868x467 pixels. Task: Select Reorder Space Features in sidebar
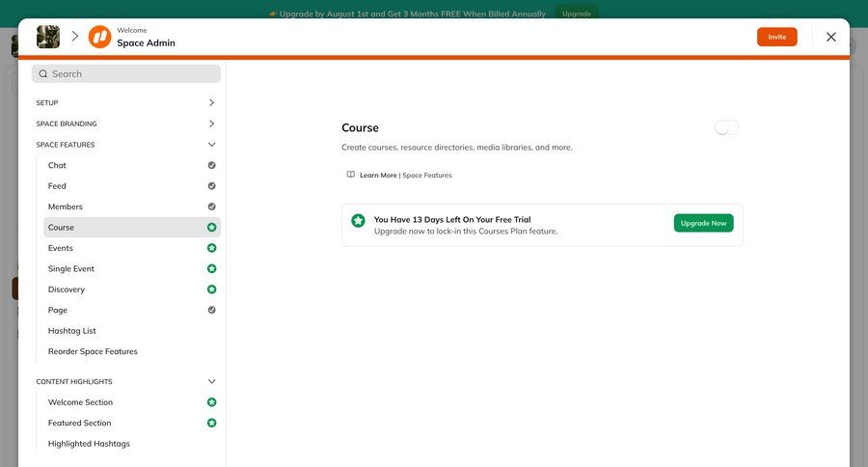tap(93, 351)
